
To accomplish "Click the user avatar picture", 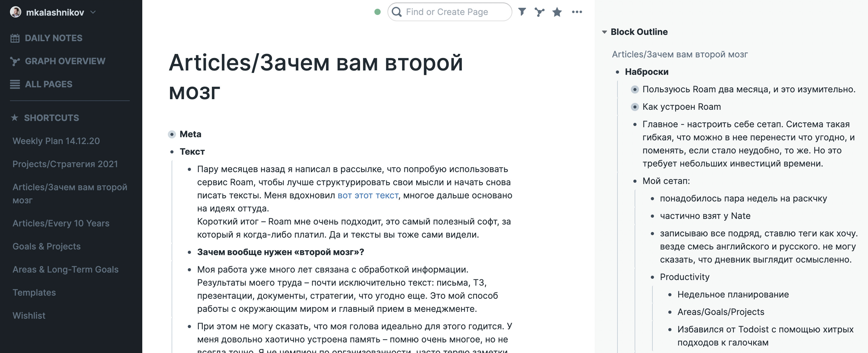I will (x=16, y=12).
